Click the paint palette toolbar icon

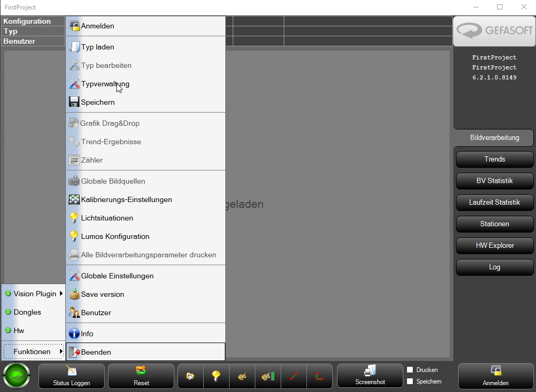(x=242, y=376)
